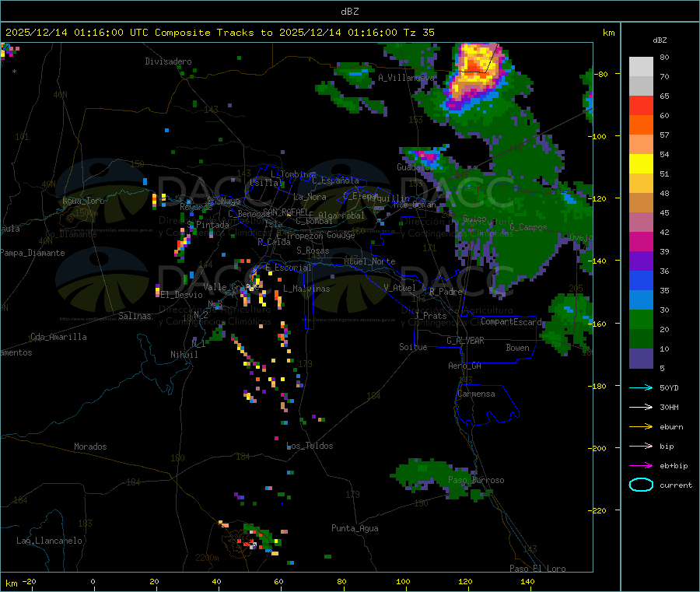Image resolution: width=700 pixels, height=592 pixels.
Task: Click the magenta eb+bip arrow in legend
Action: [641, 466]
